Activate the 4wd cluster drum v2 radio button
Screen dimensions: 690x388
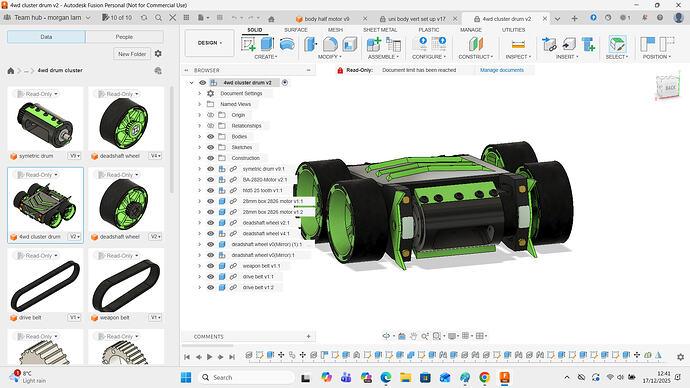[285, 82]
